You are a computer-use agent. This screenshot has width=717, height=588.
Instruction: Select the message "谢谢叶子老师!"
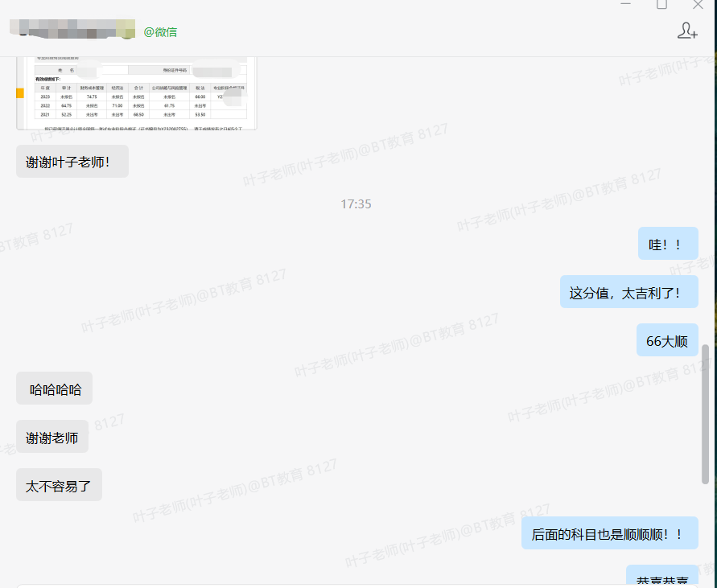[72, 162]
